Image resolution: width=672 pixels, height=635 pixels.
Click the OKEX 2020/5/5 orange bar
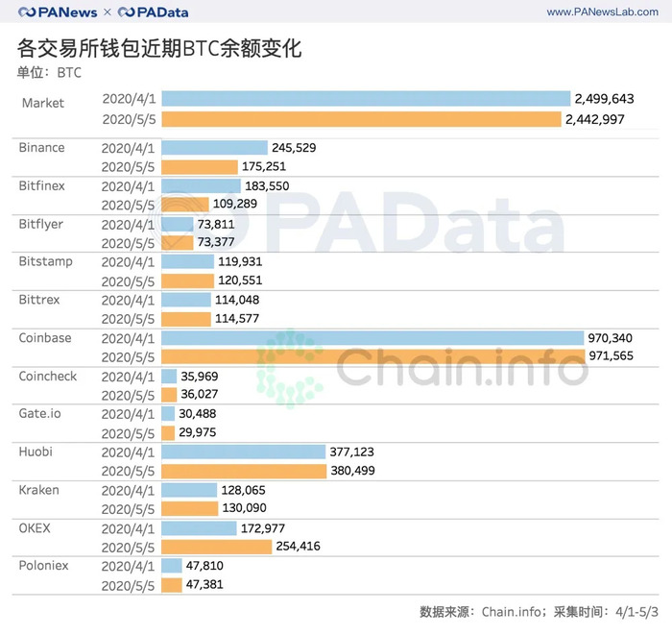click(216, 547)
